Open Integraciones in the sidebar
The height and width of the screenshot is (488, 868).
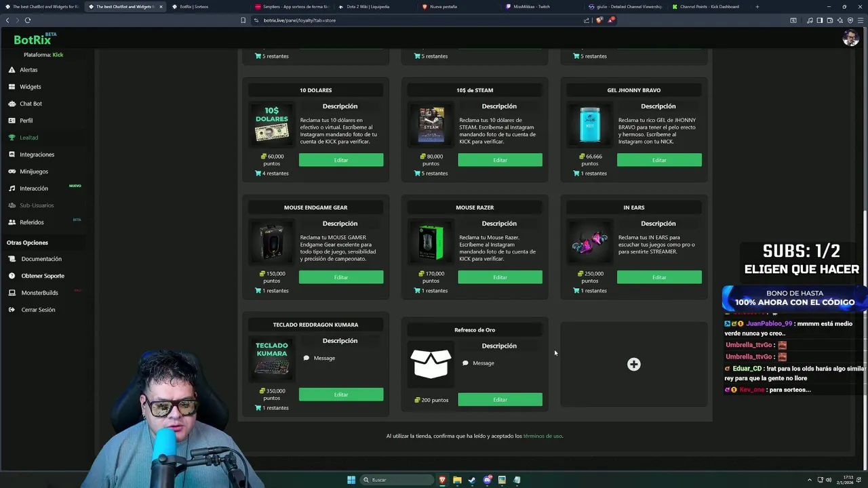37,155
